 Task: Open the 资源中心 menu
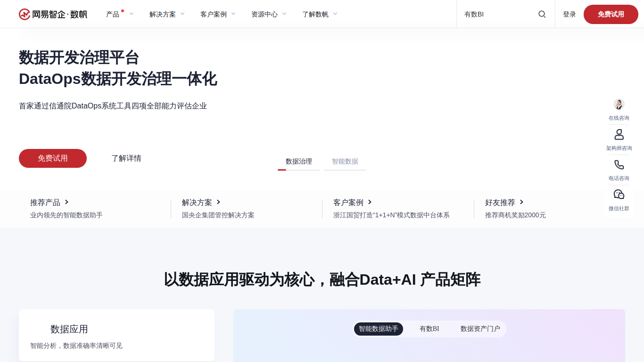point(264,14)
